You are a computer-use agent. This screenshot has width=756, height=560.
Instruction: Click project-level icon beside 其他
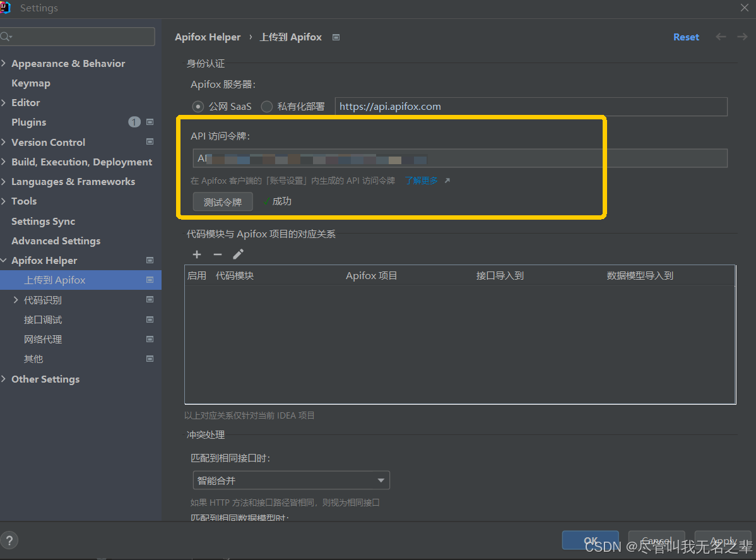pos(150,359)
